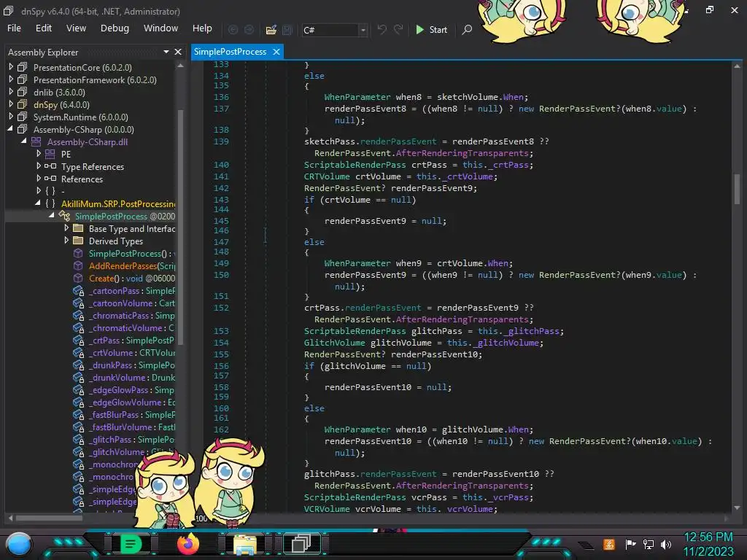Collapse the AkilliMum.SRP.PostProcessing namespace
747x560 pixels.
click(38, 203)
